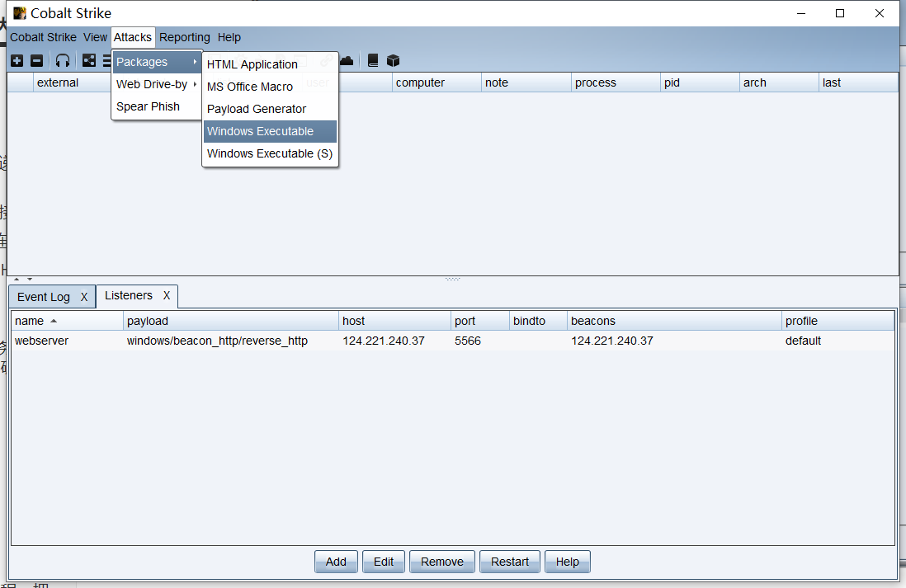Switch to the Event Log tab
Viewport: 906px width, 588px height.
click(44, 297)
